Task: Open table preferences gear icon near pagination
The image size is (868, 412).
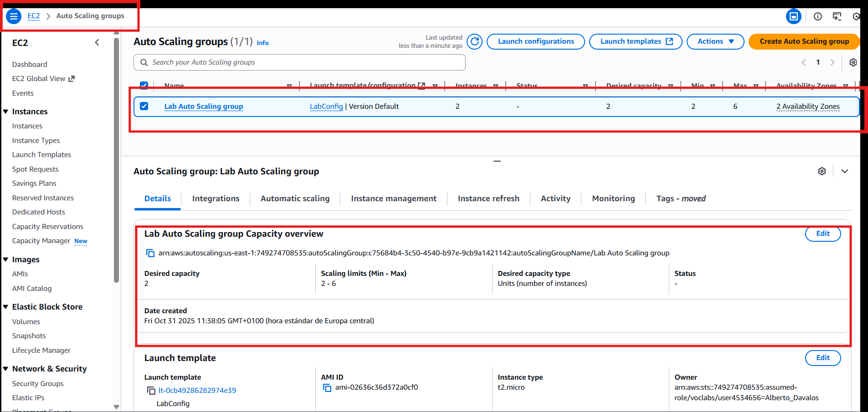Action: tap(853, 62)
